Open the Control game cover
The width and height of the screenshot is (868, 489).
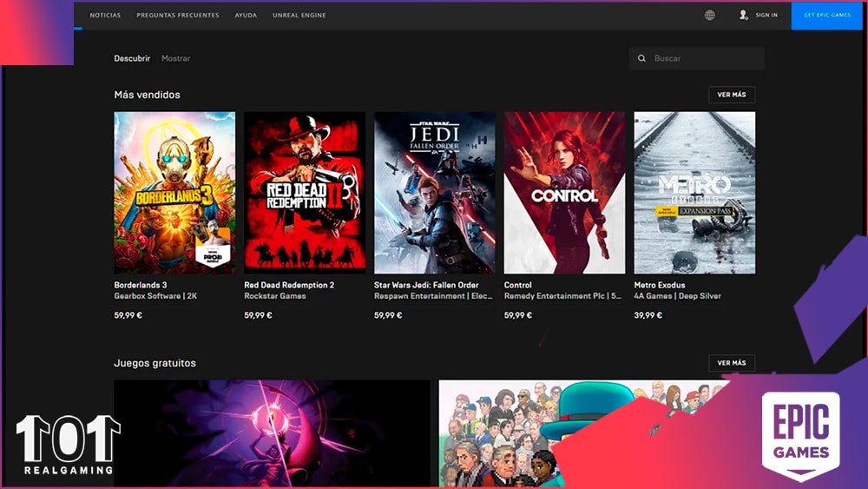pyautogui.click(x=565, y=193)
